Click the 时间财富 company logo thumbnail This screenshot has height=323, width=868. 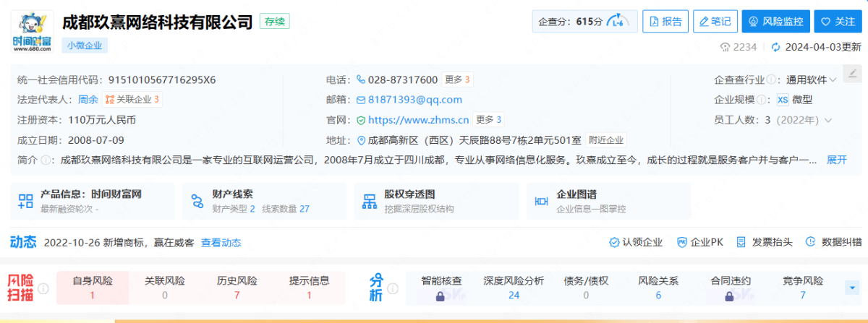[32, 30]
